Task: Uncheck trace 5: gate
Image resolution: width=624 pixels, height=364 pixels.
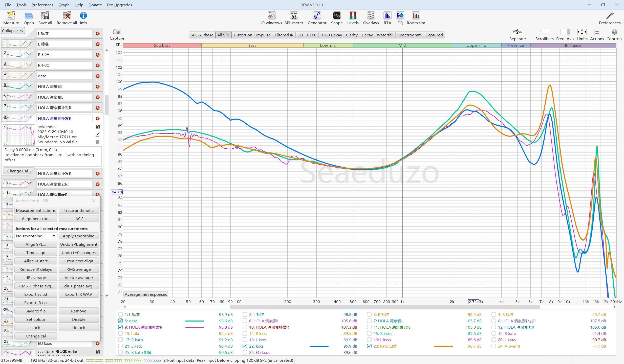Action: click(120, 321)
